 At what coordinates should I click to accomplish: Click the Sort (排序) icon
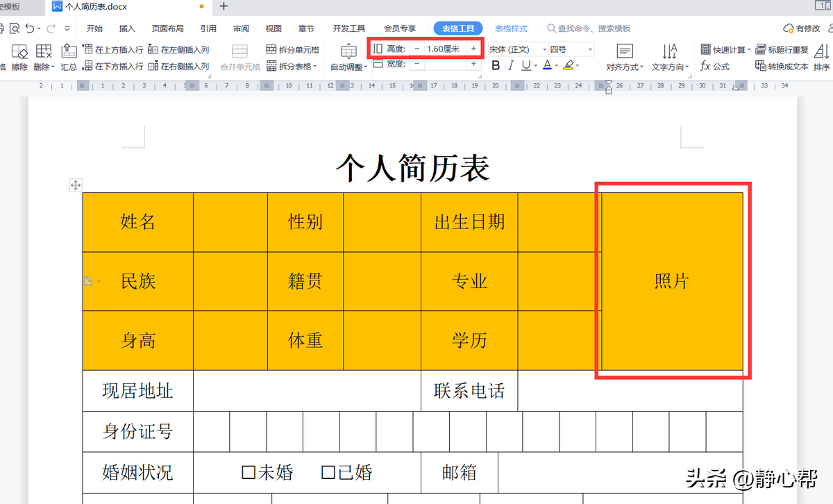(x=822, y=51)
